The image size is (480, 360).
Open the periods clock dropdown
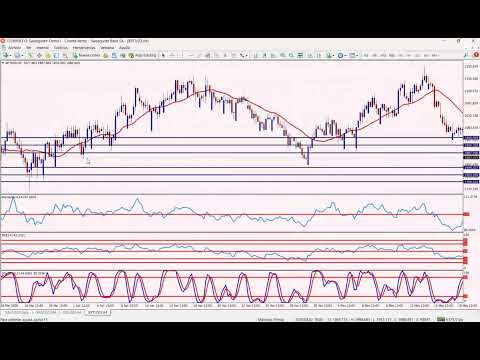(341, 55)
